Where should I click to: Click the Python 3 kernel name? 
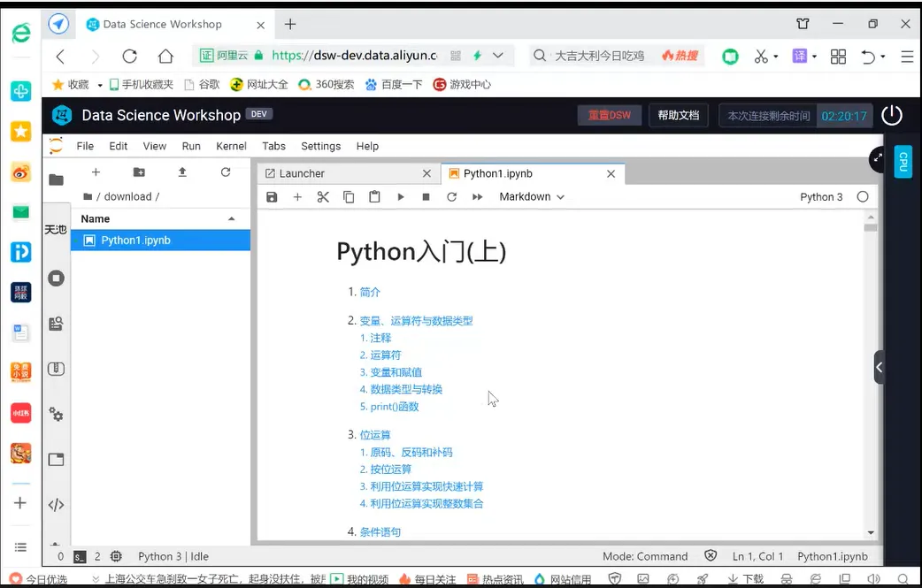(821, 197)
